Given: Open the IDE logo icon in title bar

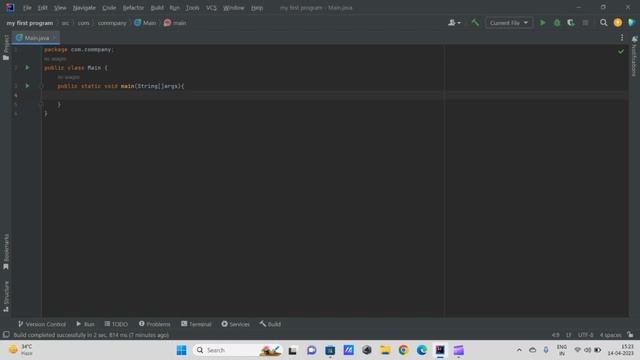Looking at the screenshot, I should 10,7.
